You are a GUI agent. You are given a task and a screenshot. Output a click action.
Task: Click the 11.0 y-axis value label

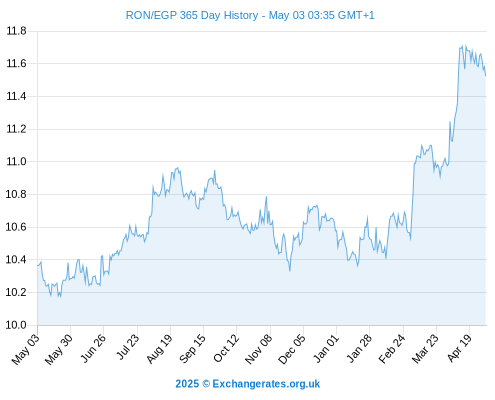pos(16,162)
